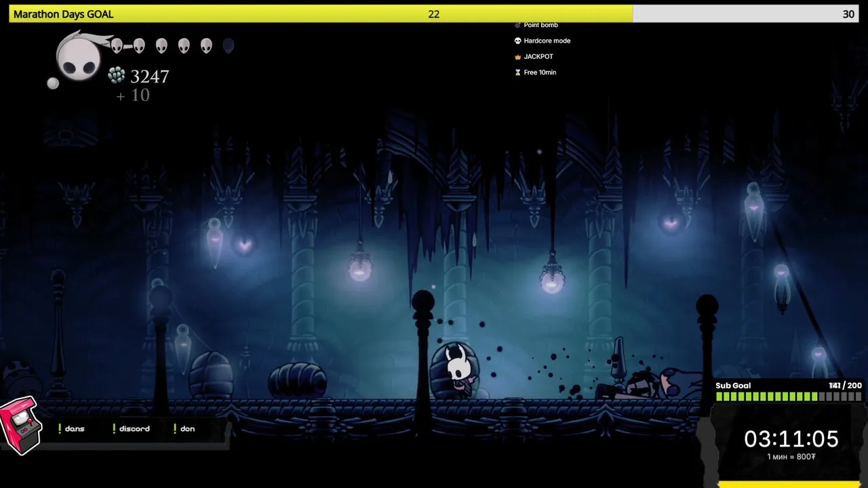Screen dimensions: 868x488
Task: Click the crown icon beside JACKPOT
Action: pyautogui.click(x=517, y=57)
